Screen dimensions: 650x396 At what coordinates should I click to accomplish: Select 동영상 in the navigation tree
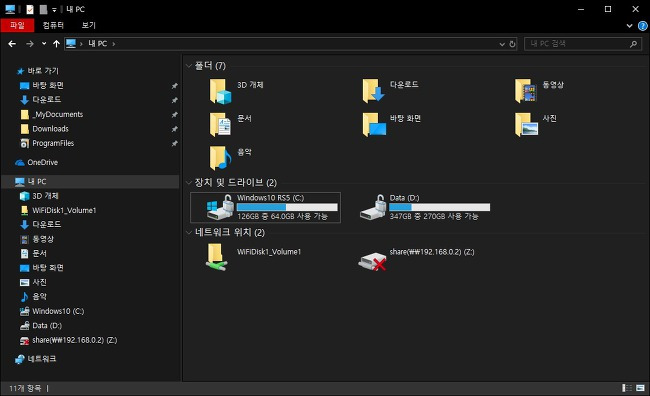click(43, 239)
